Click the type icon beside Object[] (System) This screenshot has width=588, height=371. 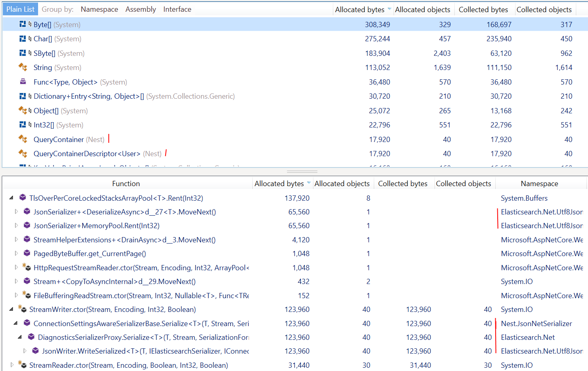(23, 110)
